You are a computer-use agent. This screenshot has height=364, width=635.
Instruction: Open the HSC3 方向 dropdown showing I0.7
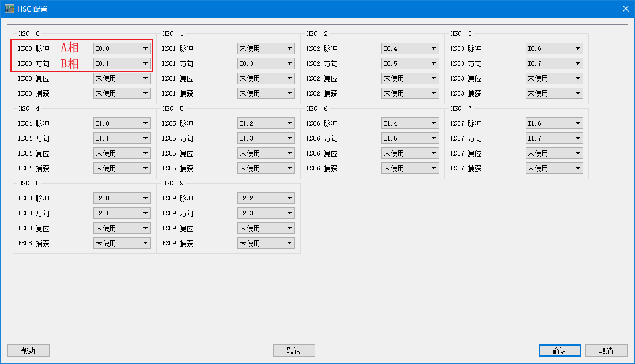click(x=554, y=63)
